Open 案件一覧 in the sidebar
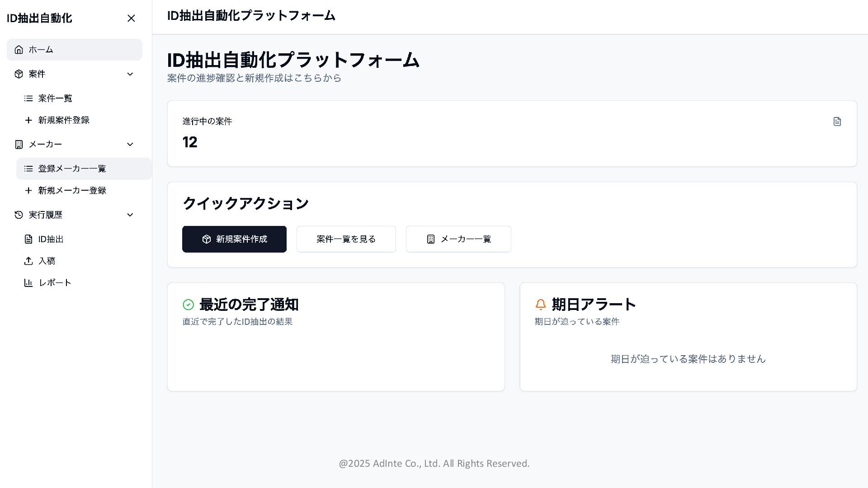The image size is (868, 488). 55,99
